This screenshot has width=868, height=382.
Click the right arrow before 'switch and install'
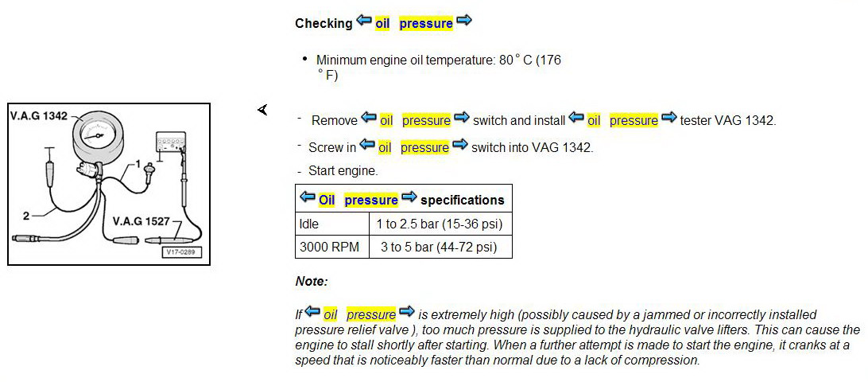tap(462, 119)
